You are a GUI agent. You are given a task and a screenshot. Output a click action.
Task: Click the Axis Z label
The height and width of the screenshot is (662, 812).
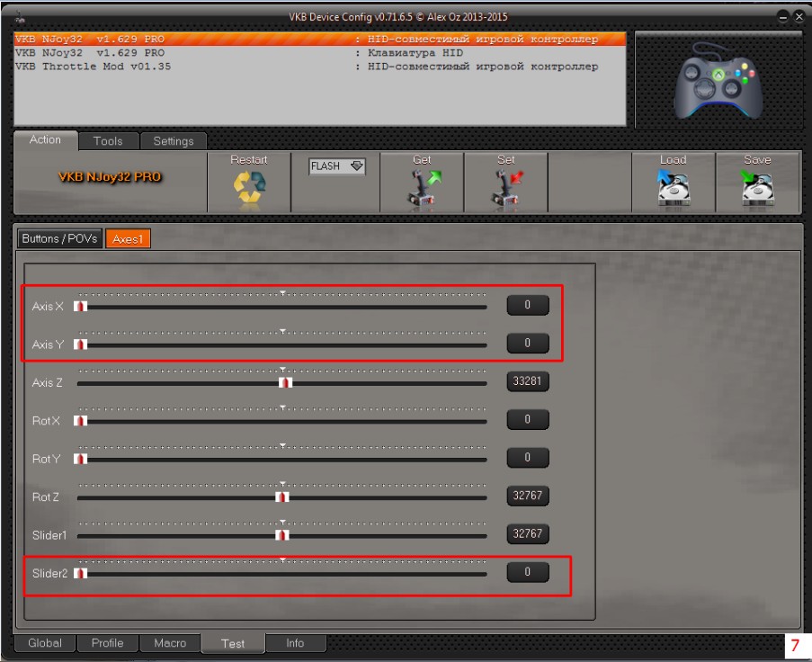(x=47, y=383)
